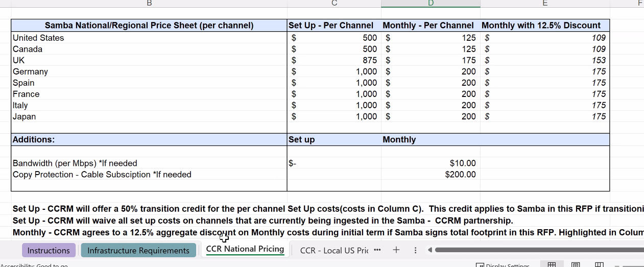This screenshot has height=267, width=644.
Task: Click 'Copy Protection - Cable Subsciption' cell
Action: pyautogui.click(x=149, y=175)
